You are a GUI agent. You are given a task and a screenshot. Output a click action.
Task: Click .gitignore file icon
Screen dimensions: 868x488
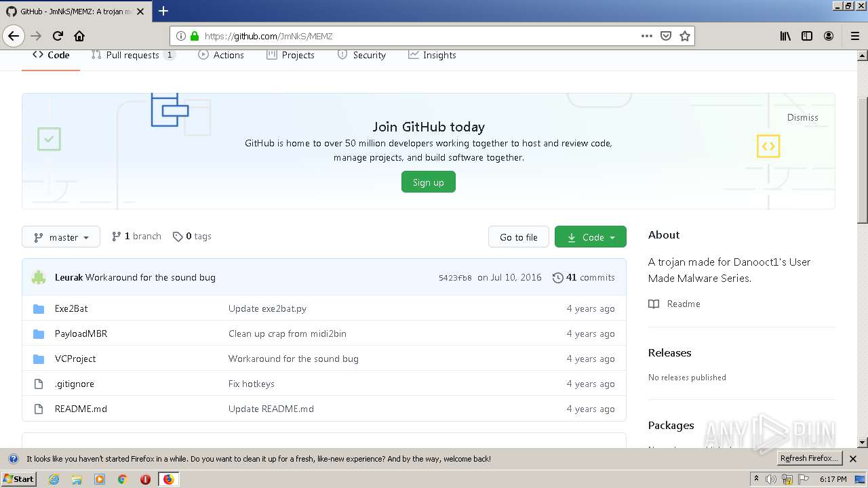[39, 384]
